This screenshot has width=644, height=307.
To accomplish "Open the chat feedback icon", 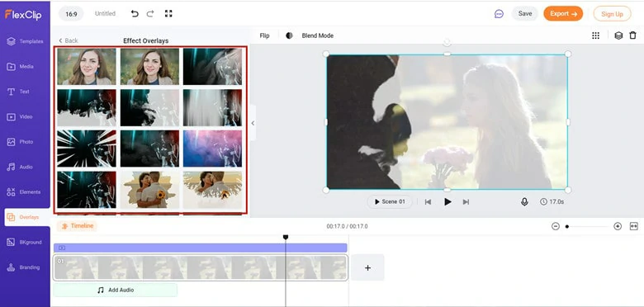I will 499,14.
